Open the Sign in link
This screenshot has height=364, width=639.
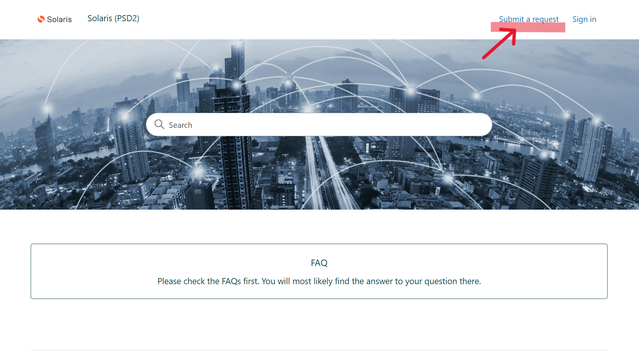coord(584,19)
